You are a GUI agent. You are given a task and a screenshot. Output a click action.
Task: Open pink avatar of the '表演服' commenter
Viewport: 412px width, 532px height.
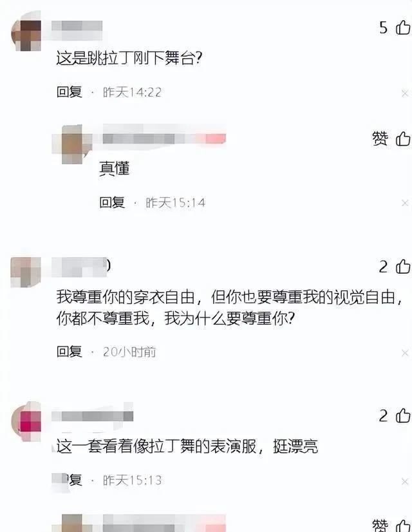[26, 422]
